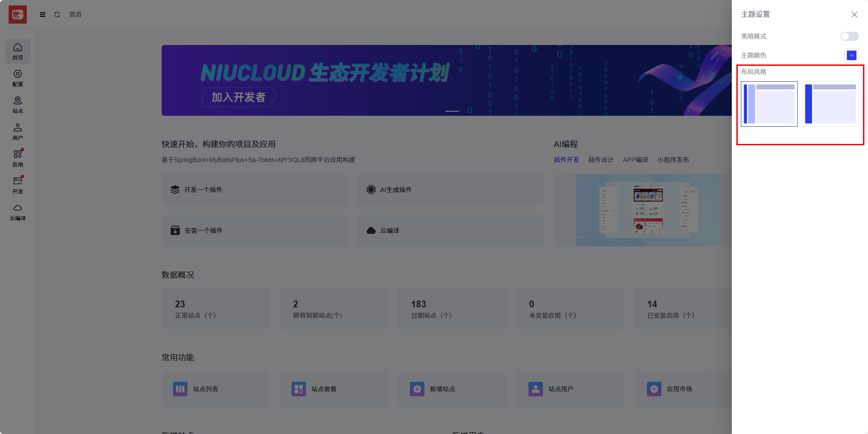868x434 pixels.
Task: Open the 主题颜色 color picker dropdown
Action: (x=851, y=55)
